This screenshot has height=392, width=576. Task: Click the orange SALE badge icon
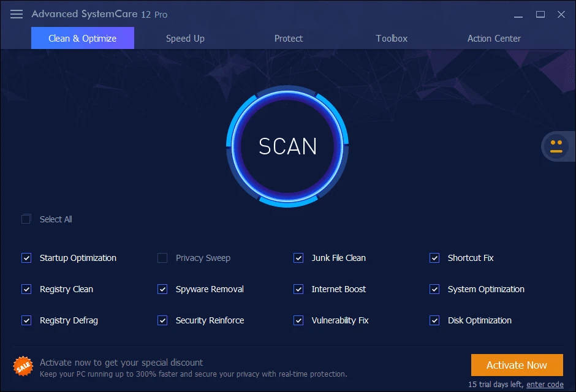pos(23,366)
